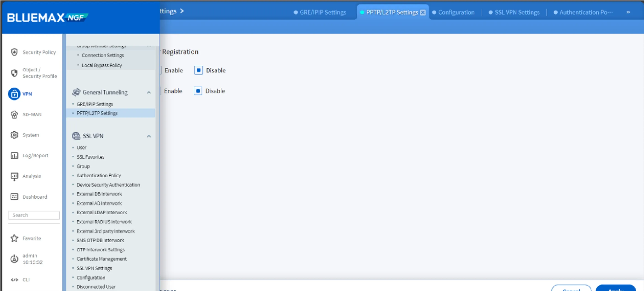Image resolution: width=644 pixels, height=291 pixels.
Task: Switch to SSL VPN Settings tab
Action: point(514,12)
